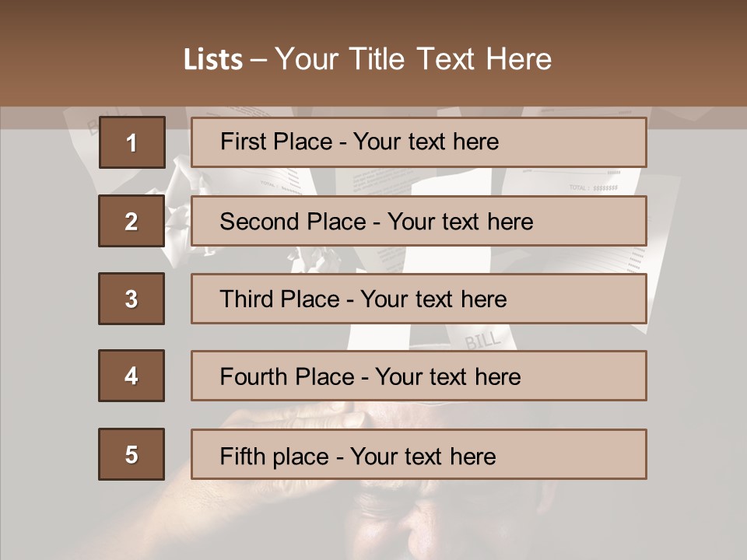
Task: Click the BILL paper in background
Action: click(x=482, y=339)
